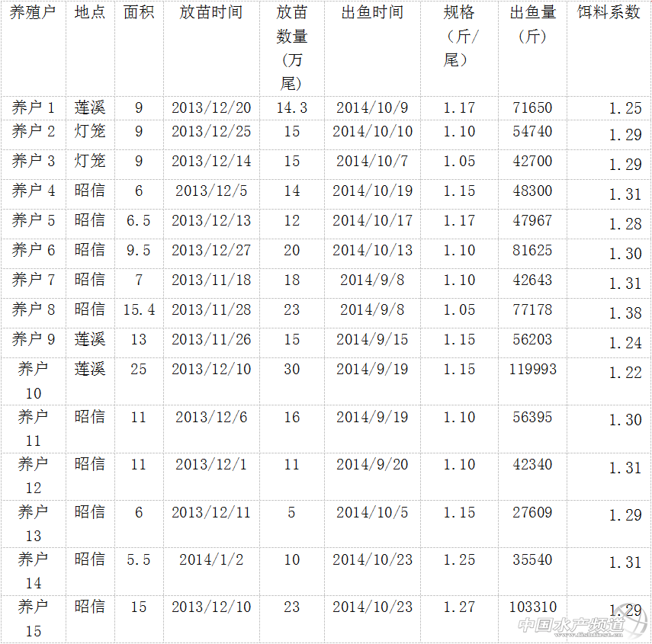
Task: Select the feed coefficient value 1.38
Action: 625,313
